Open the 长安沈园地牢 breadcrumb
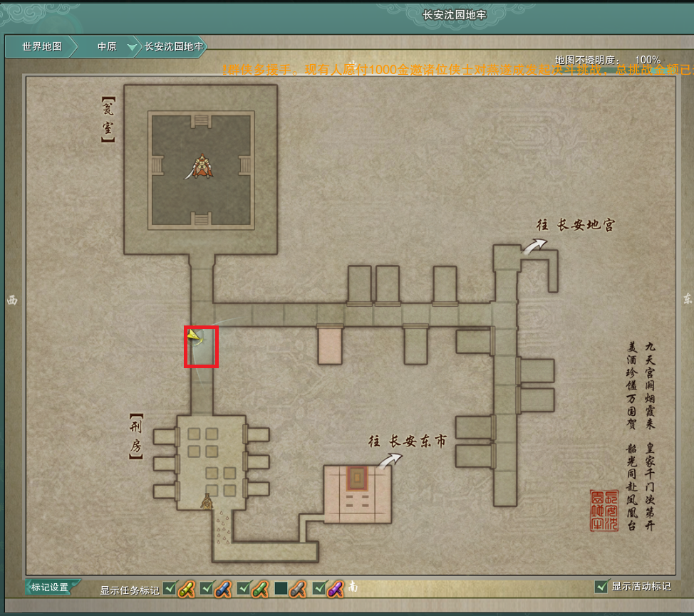Image resolution: width=694 pixels, height=616 pixels. tap(174, 47)
